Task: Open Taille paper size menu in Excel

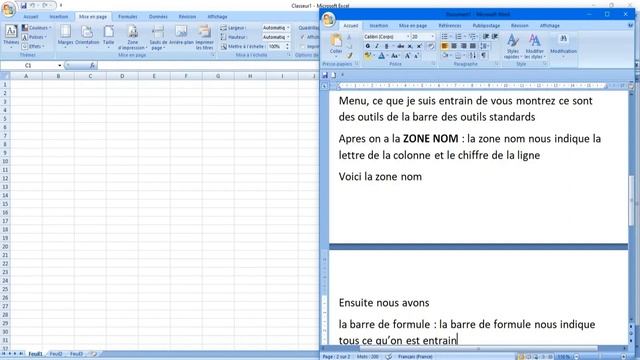Action: [x=109, y=36]
